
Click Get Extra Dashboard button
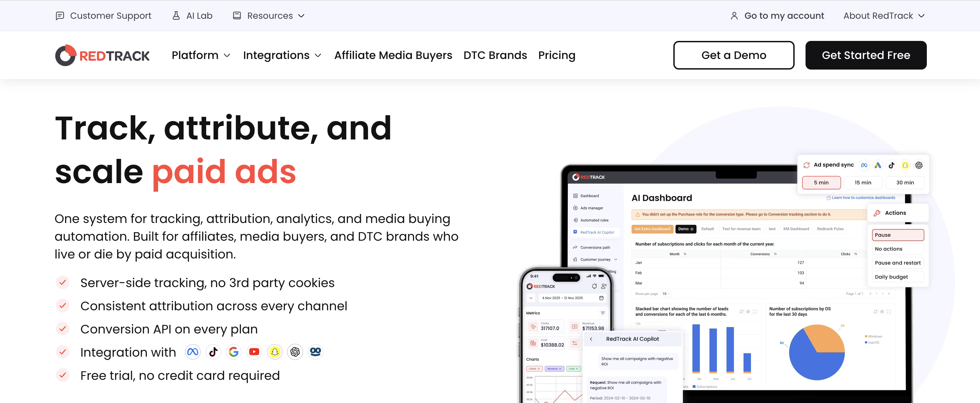tap(652, 229)
